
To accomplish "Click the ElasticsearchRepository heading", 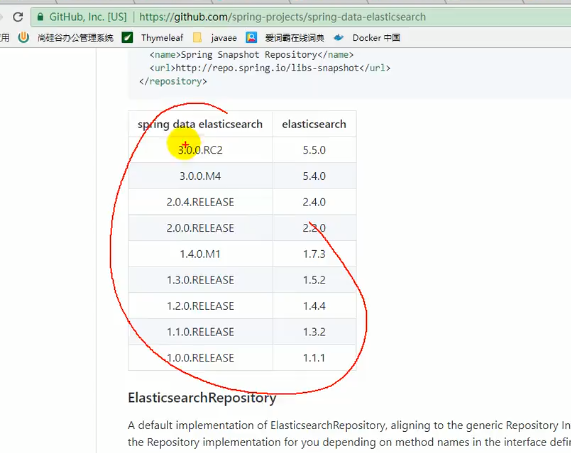I will tap(202, 397).
